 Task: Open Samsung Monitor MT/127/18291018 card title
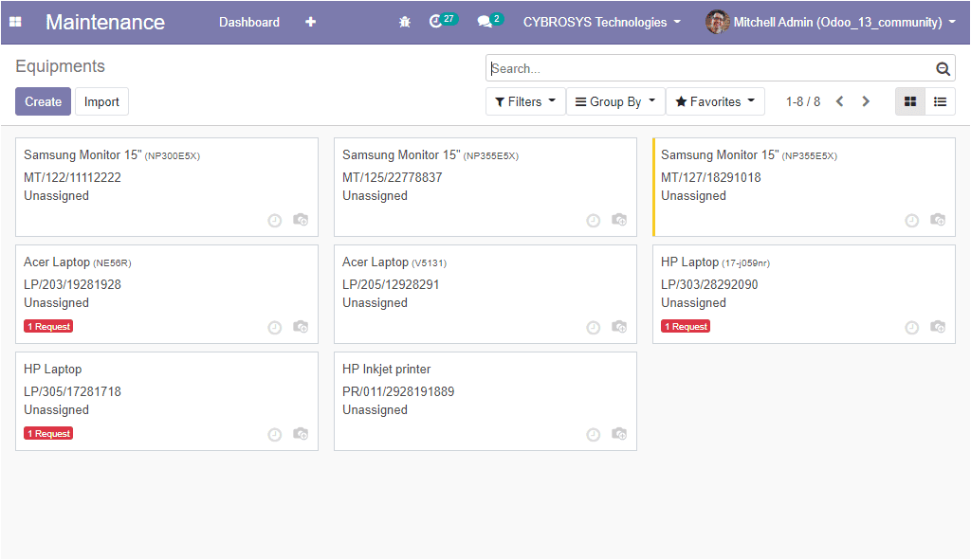click(749, 155)
